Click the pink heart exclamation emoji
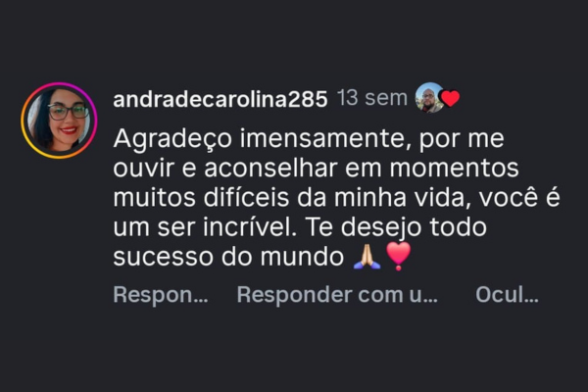Viewport: 588px width, 392px height. point(398,256)
